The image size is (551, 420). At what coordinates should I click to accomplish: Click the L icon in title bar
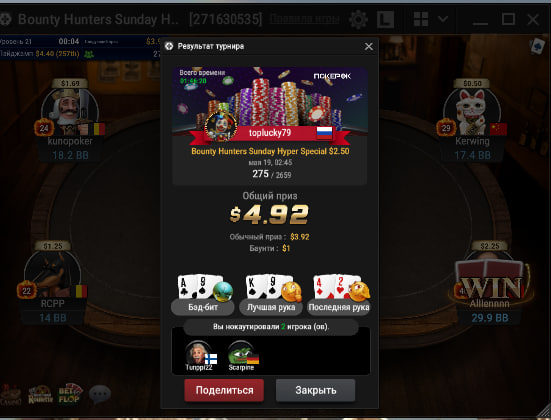385,19
